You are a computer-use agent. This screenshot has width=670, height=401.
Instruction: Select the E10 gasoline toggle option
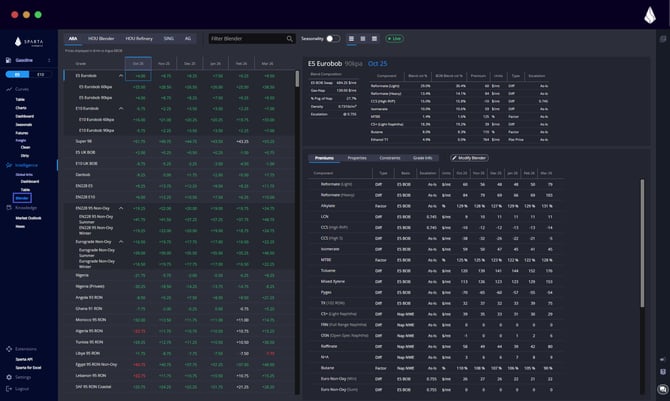(x=40, y=74)
